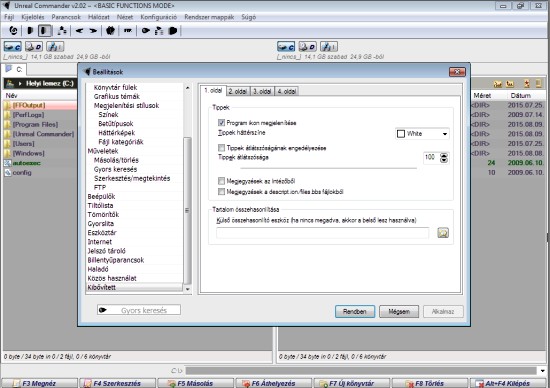Click the 'Gyors keresés' search field in dialog
Image resolution: width=550 pixels, height=388 pixels.
point(139,310)
